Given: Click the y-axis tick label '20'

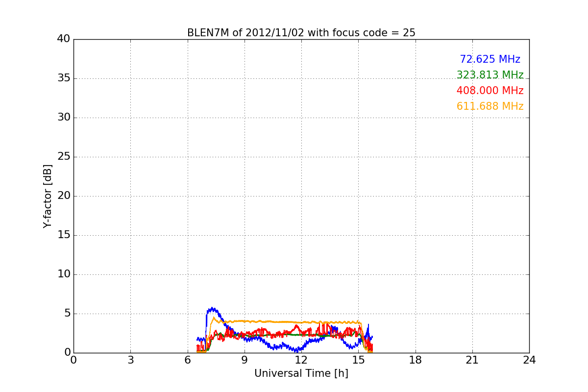Looking at the screenshot, I should point(64,196).
